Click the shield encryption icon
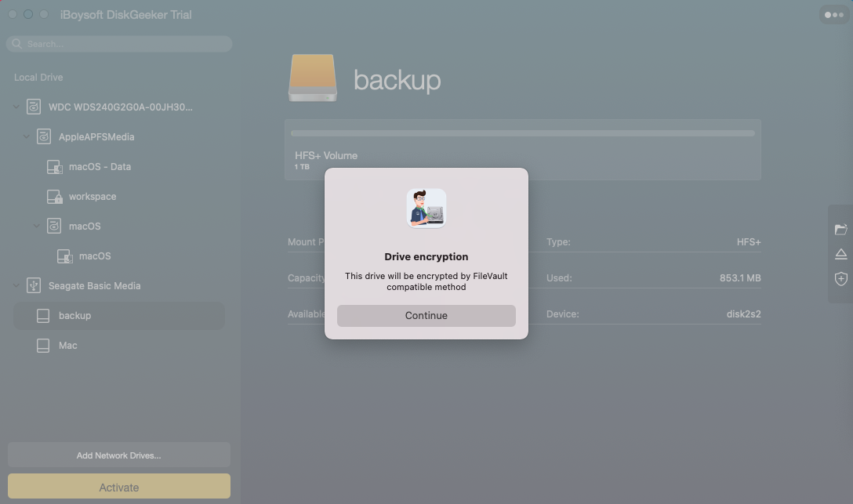The width and height of the screenshot is (853, 504). point(841,279)
